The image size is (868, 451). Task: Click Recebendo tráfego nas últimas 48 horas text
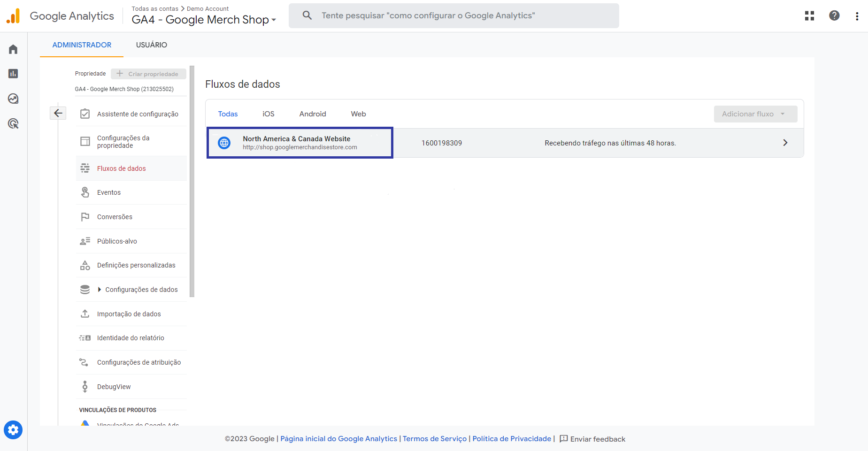pos(610,143)
